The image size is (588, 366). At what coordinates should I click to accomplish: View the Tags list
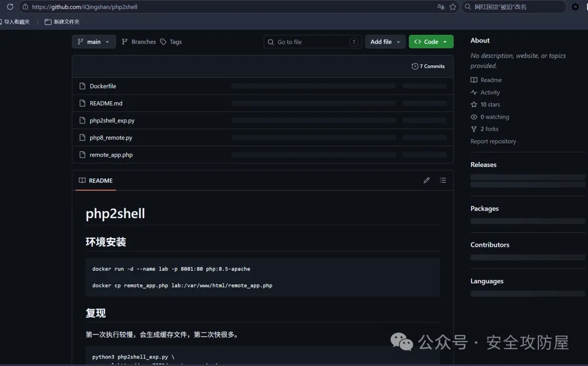(171, 41)
